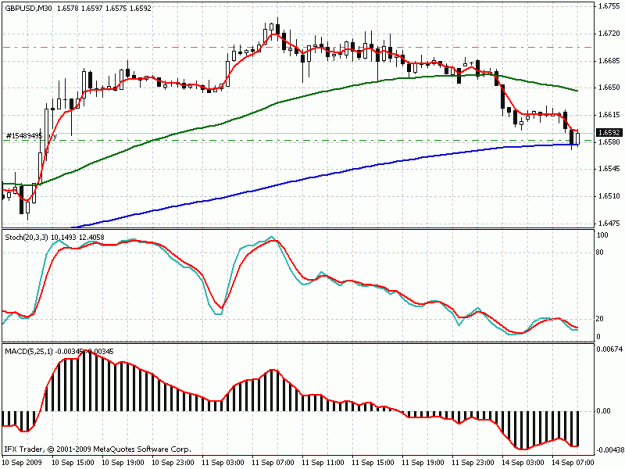Select time axis label 11 Sep 11:00

pos(323,463)
